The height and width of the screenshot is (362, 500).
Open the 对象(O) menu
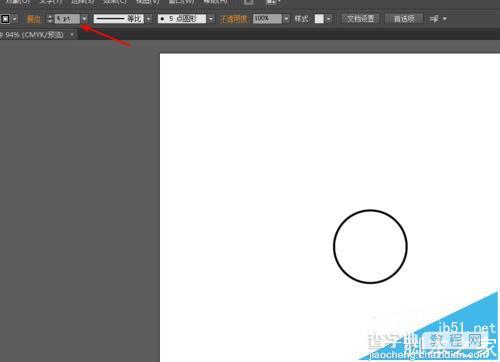pyautogui.click(x=18, y=2)
